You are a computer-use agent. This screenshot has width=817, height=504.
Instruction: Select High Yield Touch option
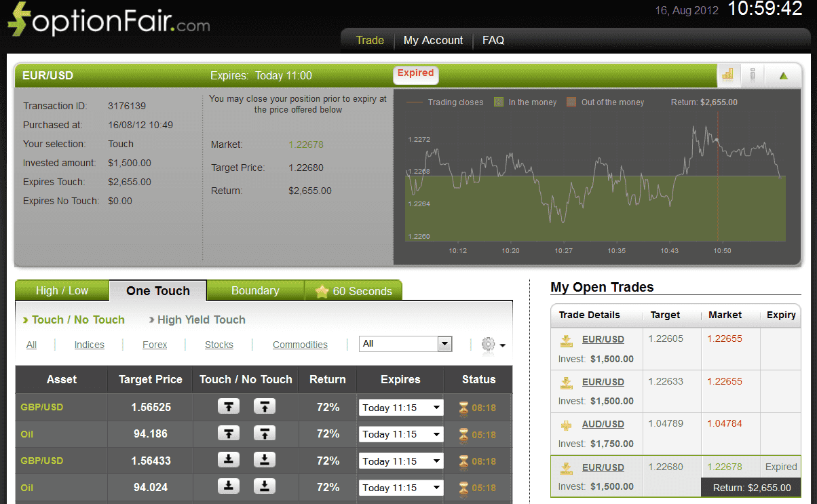point(201,319)
